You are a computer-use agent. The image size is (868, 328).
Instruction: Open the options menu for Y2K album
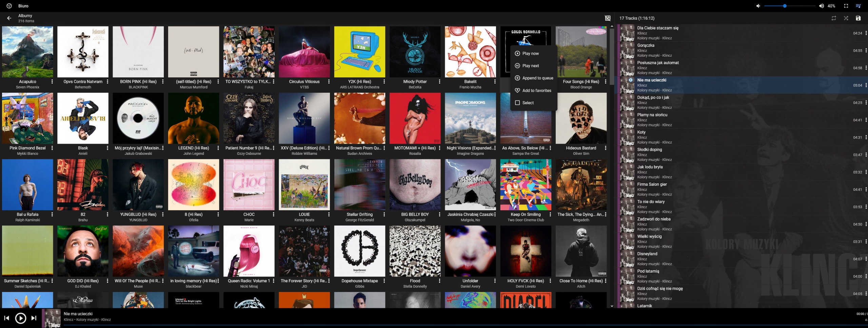384,81
